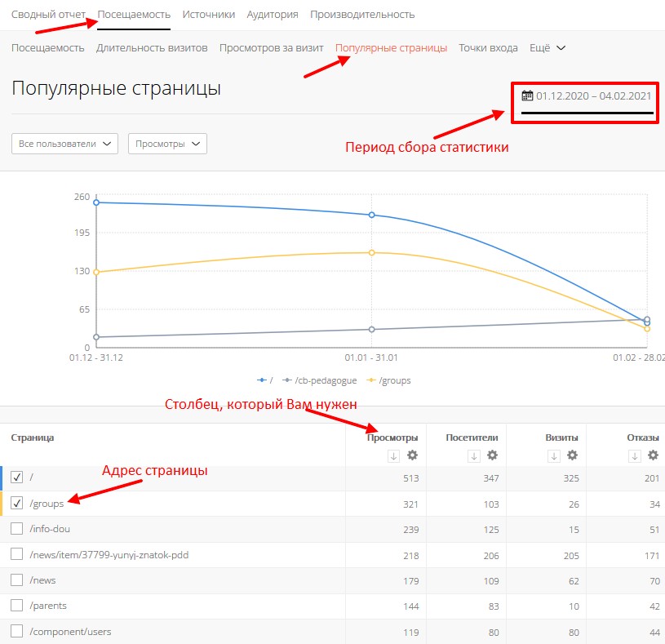665x644 pixels.
Task: Open Популярные страницы sub-report
Action: [x=391, y=48]
